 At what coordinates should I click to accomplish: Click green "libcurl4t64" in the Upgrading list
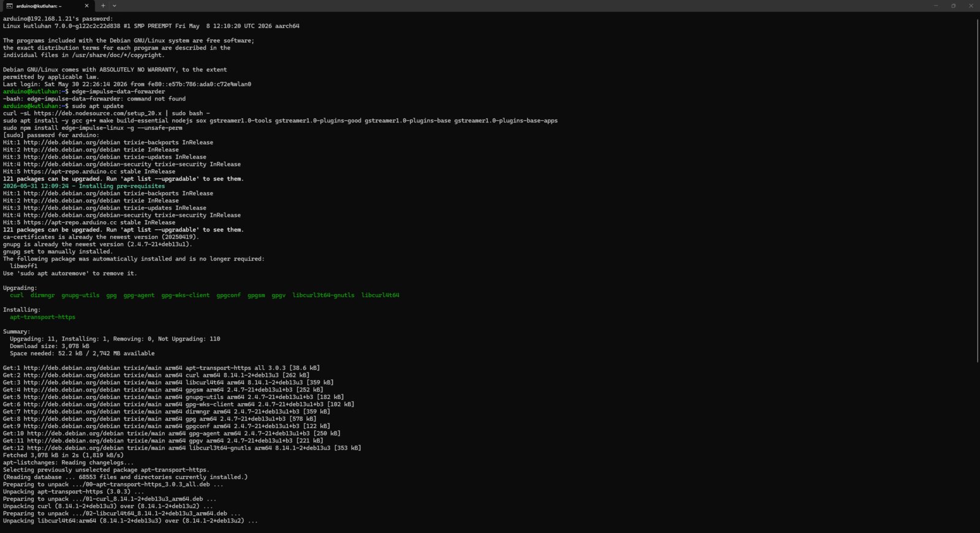(x=380, y=295)
